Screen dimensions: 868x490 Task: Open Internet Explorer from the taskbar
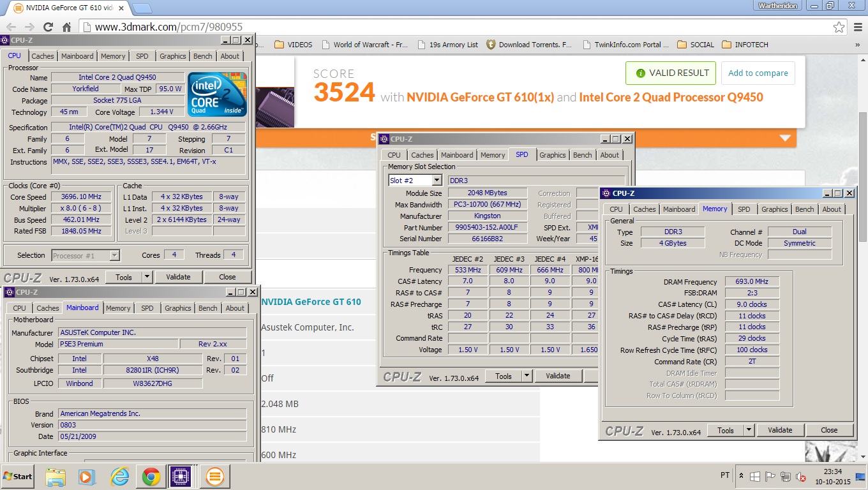(119, 477)
